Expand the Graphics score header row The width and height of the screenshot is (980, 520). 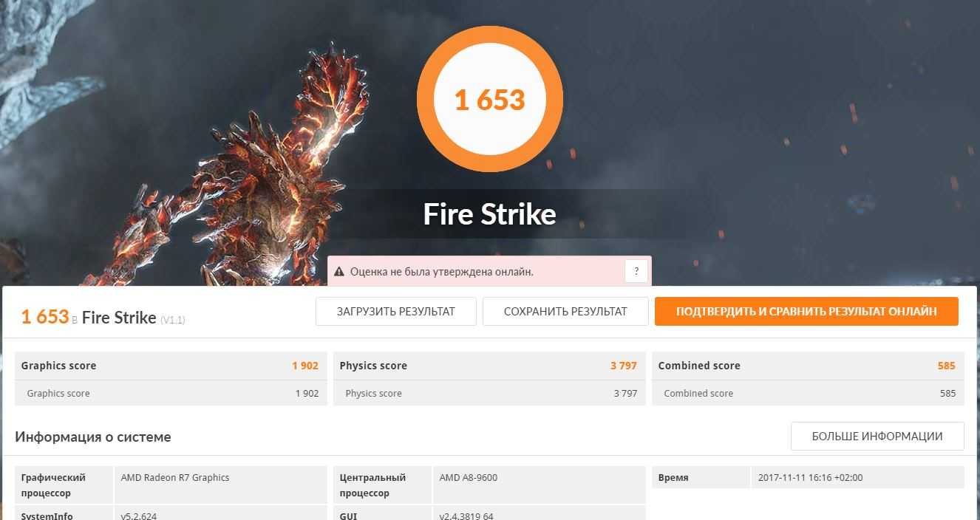point(171,366)
